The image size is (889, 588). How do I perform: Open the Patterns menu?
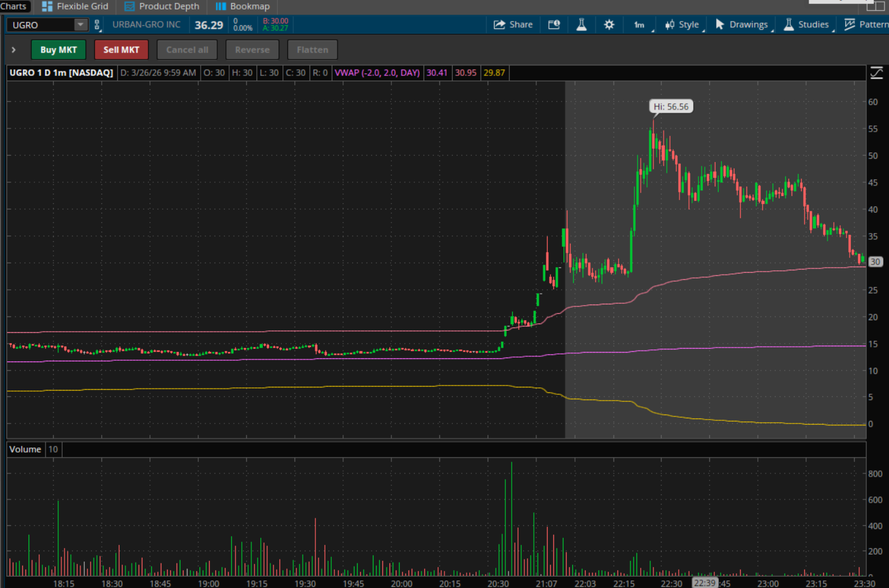866,25
